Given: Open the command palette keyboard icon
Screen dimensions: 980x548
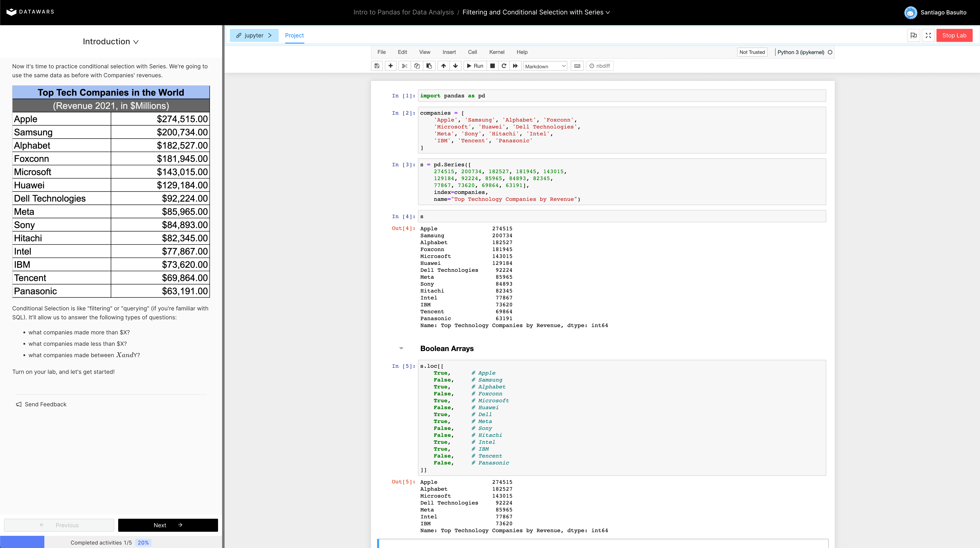Looking at the screenshot, I should click(577, 66).
